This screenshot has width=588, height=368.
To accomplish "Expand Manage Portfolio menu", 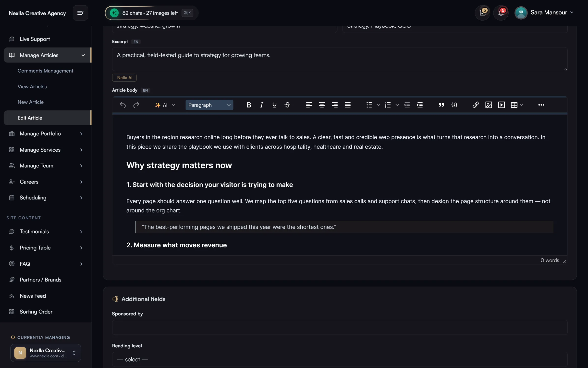I will click(x=48, y=134).
